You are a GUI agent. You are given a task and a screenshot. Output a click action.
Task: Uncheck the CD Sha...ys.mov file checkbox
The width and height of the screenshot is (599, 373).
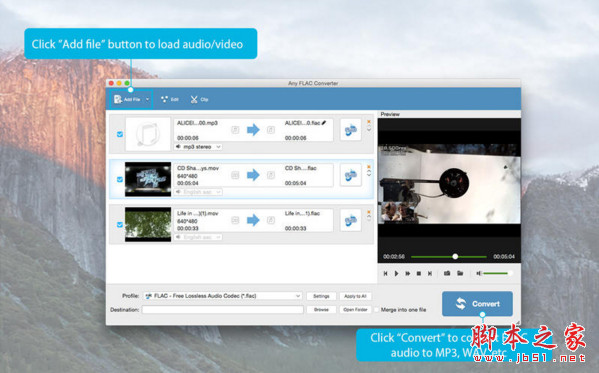coord(120,179)
